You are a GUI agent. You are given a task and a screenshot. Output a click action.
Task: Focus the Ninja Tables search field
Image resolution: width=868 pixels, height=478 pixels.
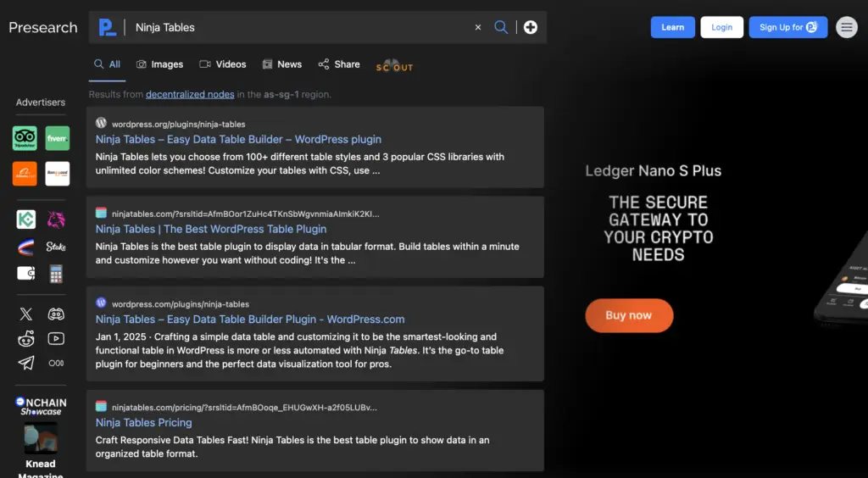pyautogui.click(x=299, y=27)
